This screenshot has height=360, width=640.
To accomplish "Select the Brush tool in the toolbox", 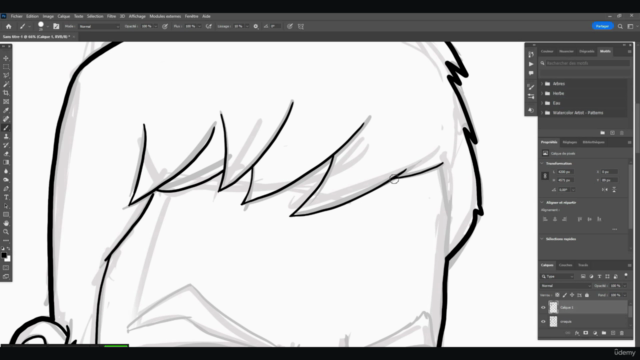I will coord(6,128).
